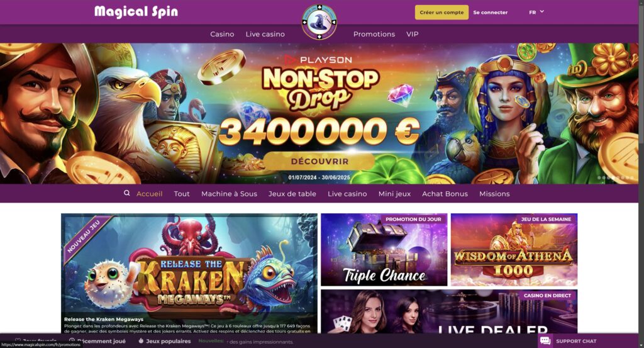Switch to the Machine à Sous tab

229,194
